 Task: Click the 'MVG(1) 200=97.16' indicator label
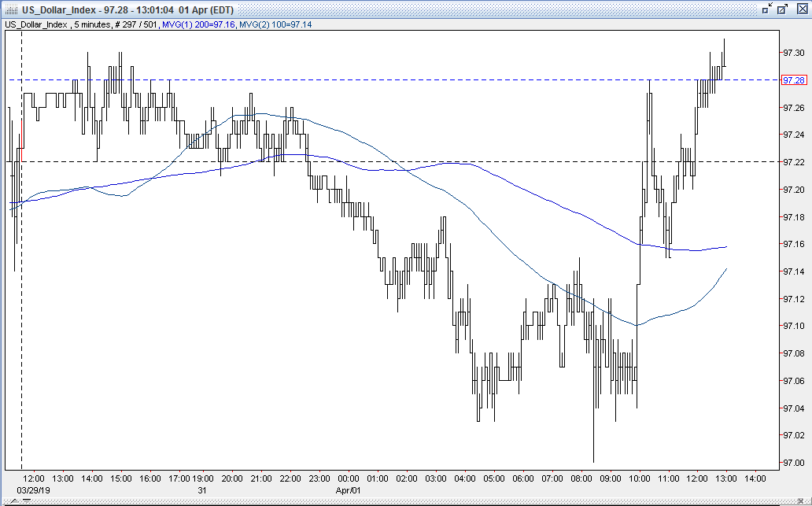(x=198, y=24)
